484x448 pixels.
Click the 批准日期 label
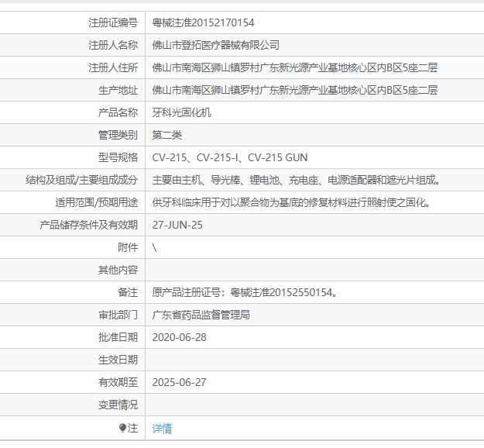pyautogui.click(x=118, y=337)
